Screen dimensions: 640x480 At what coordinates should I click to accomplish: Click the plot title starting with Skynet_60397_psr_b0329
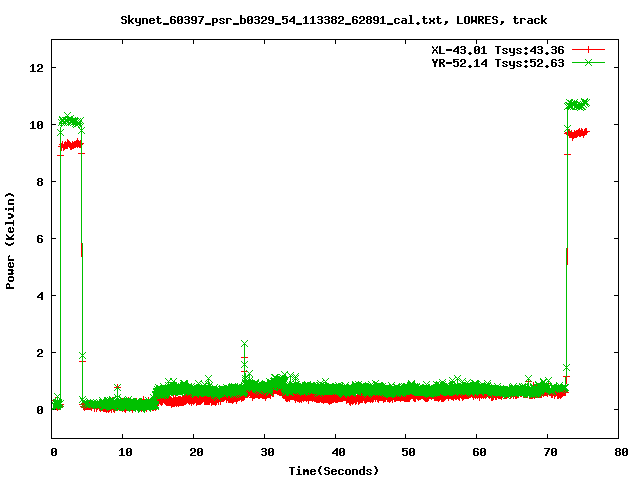coord(333,20)
